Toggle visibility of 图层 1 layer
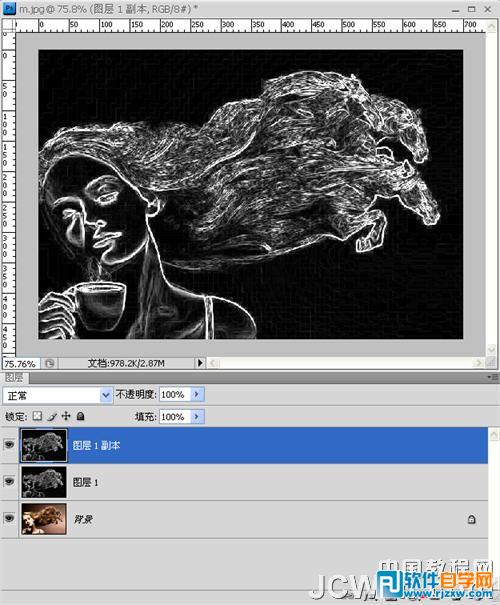Screen dimensions: 500x605 9,482
